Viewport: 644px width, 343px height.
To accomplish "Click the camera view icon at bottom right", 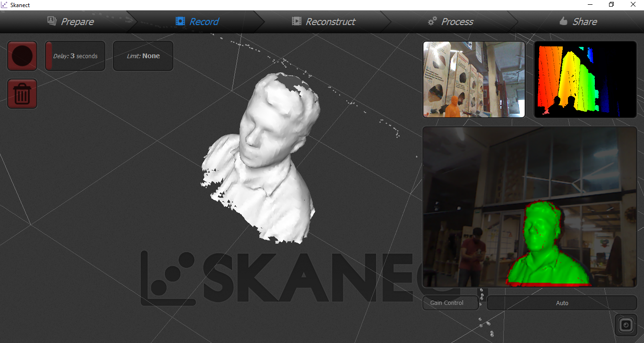I will pos(626,325).
